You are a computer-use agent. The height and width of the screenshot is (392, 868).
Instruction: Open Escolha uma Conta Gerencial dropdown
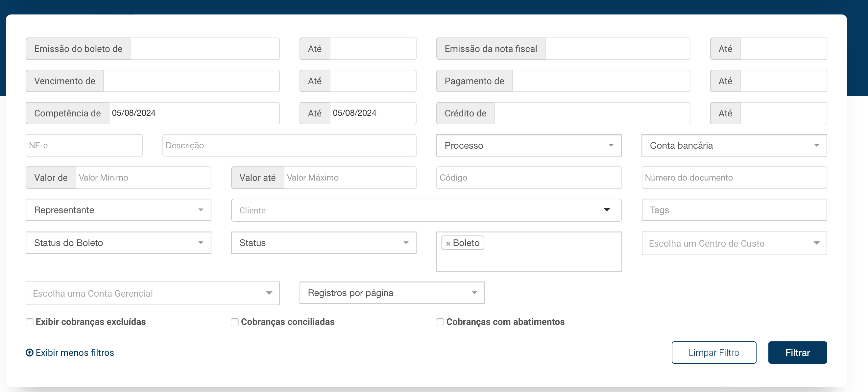[153, 293]
